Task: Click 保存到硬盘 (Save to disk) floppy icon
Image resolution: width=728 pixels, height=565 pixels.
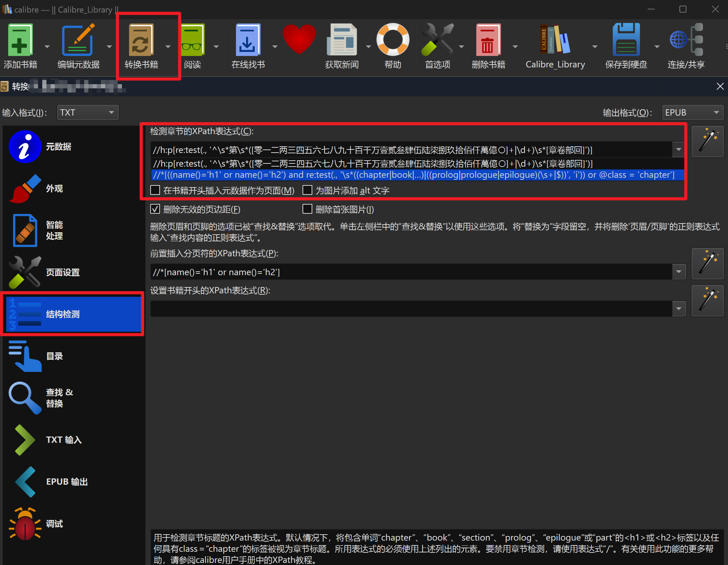Action: click(x=626, y=40)
